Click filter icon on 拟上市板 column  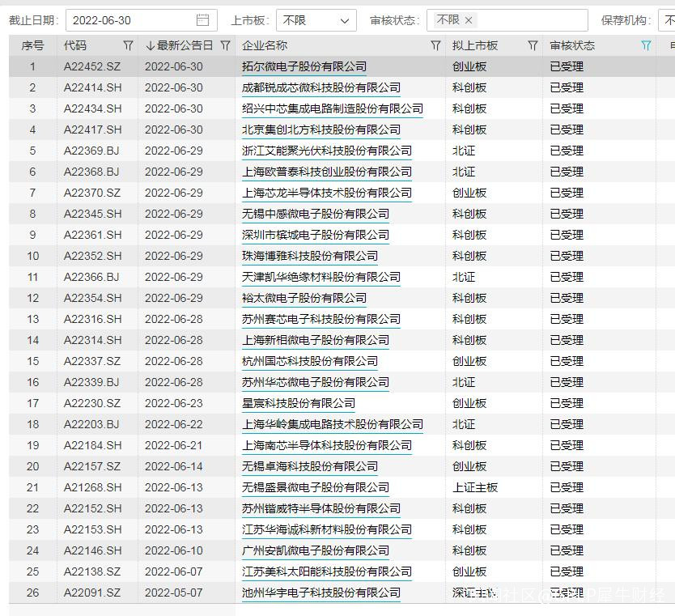533,45
